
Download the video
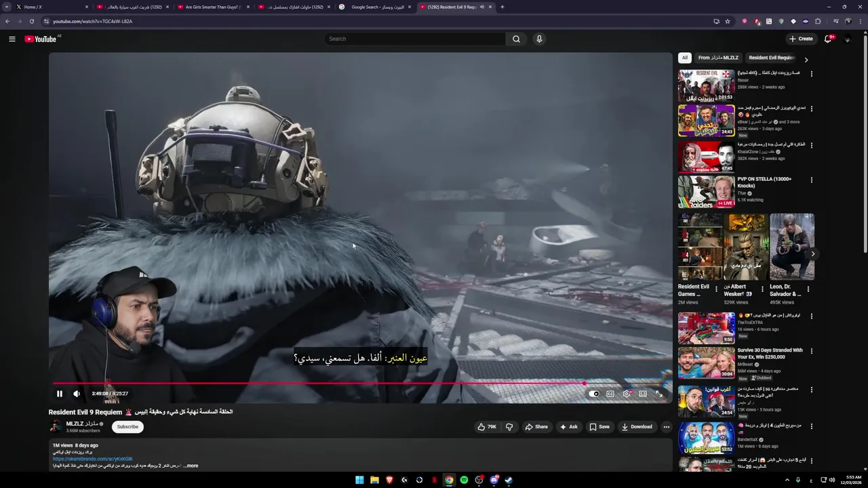coord(637,427)
